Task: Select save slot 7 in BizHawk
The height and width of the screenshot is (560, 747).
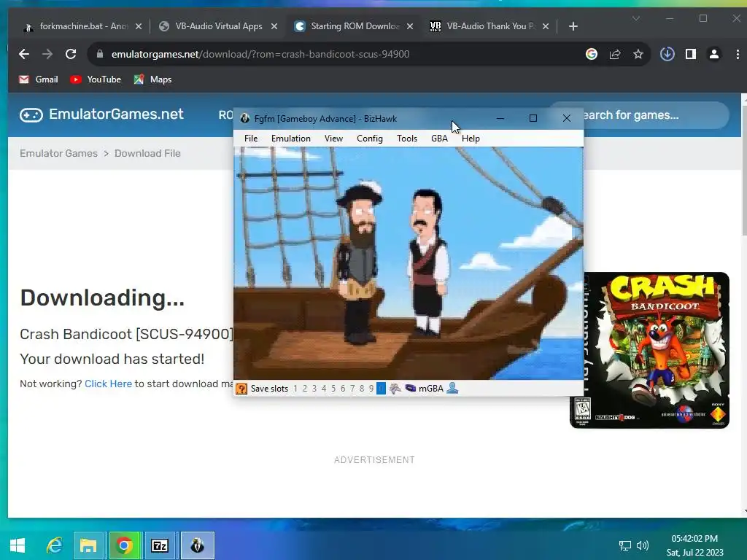Action: 352,389
